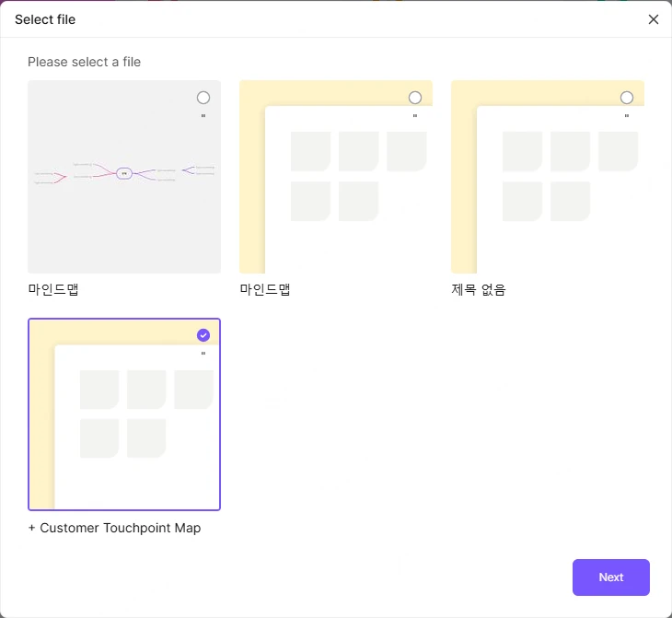Click the Customer Touchpoint Map thumbnail
This screenshot has height=618, width=672.
124,414
